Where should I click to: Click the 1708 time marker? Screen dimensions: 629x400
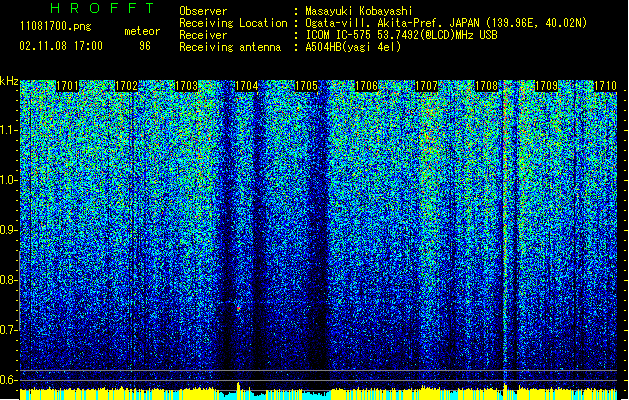[x=486, y=86]
